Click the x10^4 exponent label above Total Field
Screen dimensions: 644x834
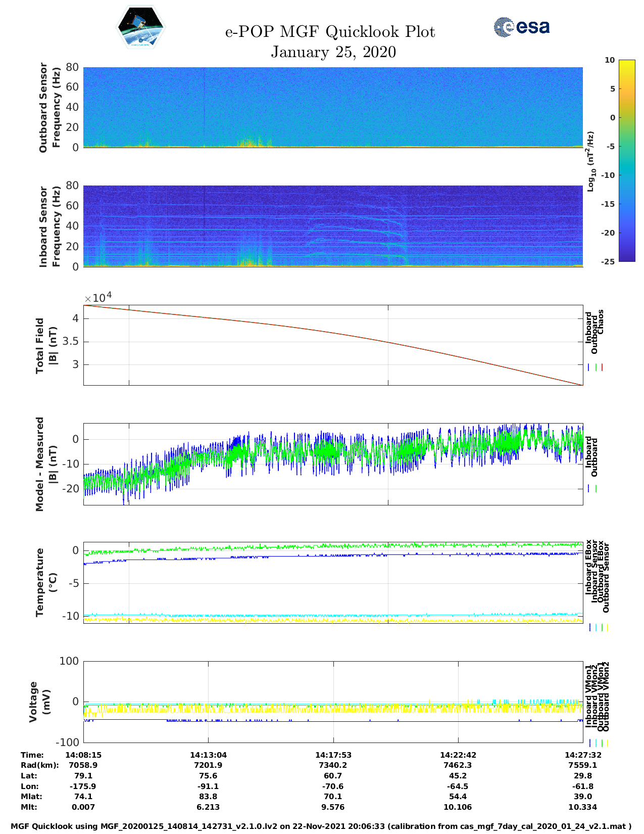97,298
